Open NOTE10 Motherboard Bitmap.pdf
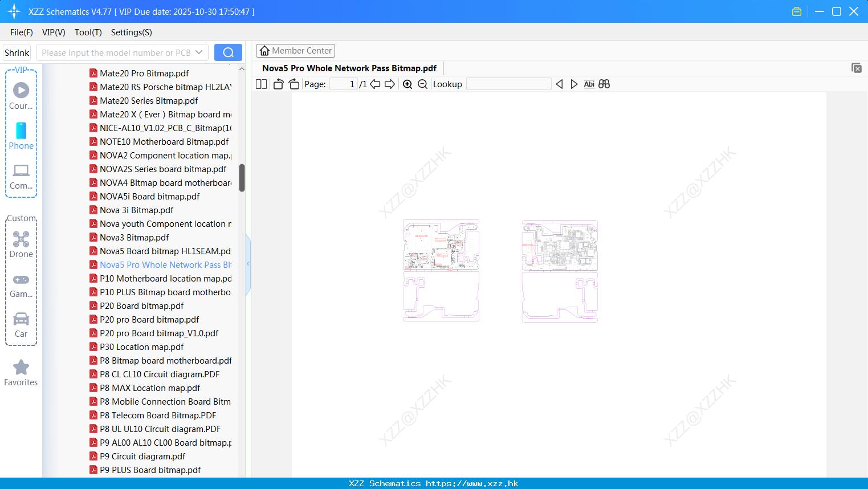The image size is (868, 489). [x=159, y=141]
